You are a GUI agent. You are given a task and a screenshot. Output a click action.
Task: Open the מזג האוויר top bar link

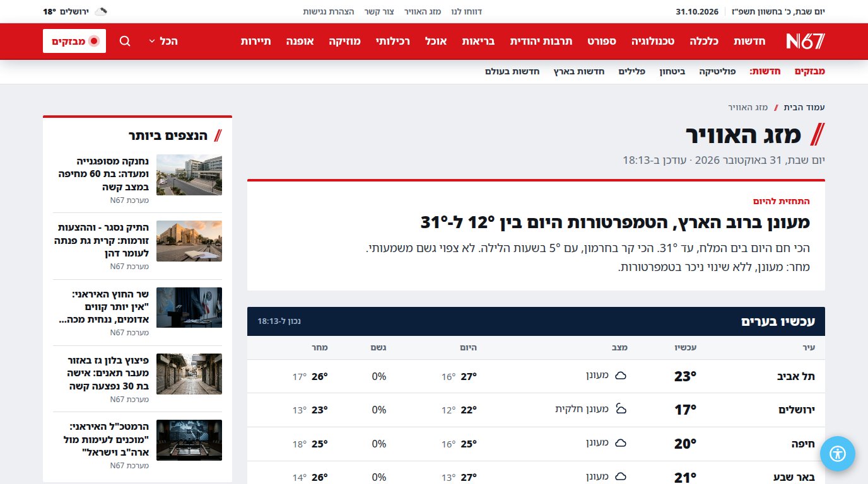[x=423, y=11]
